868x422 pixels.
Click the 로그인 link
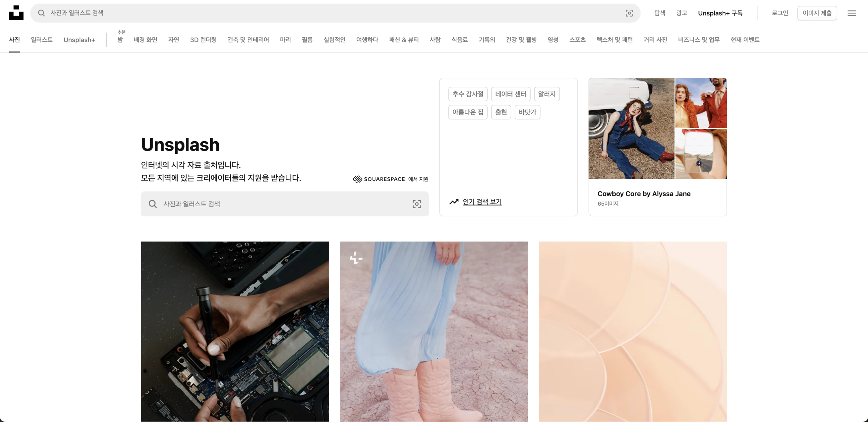[x=780, y=13]
